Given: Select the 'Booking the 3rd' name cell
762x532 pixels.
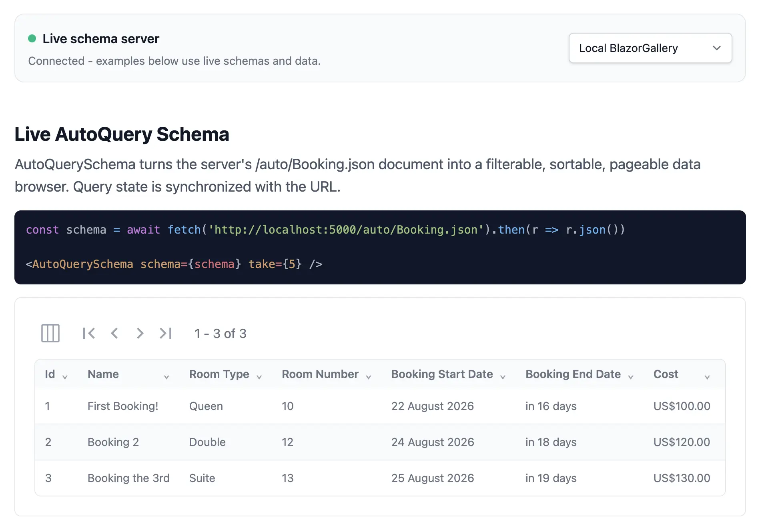Looking at the screenshot, I should coord(128,478).
